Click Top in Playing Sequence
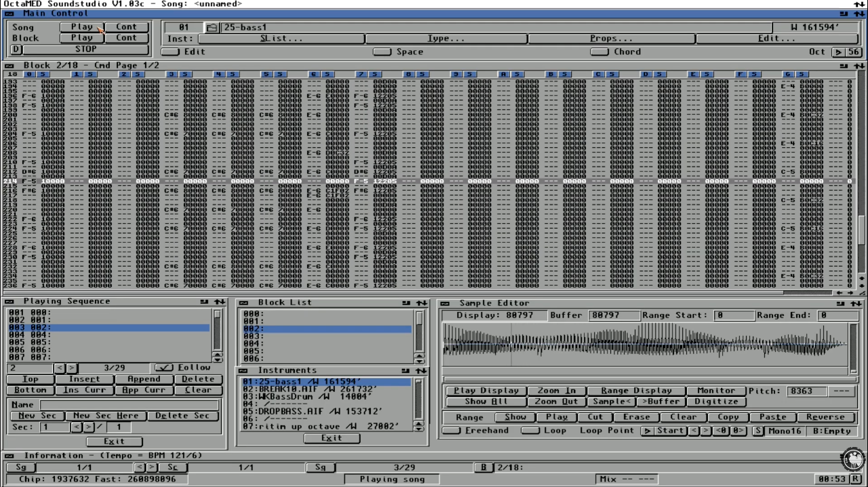The width and height of the screenshot is (868, 487). pyautogui.click(x=31, y=380)
